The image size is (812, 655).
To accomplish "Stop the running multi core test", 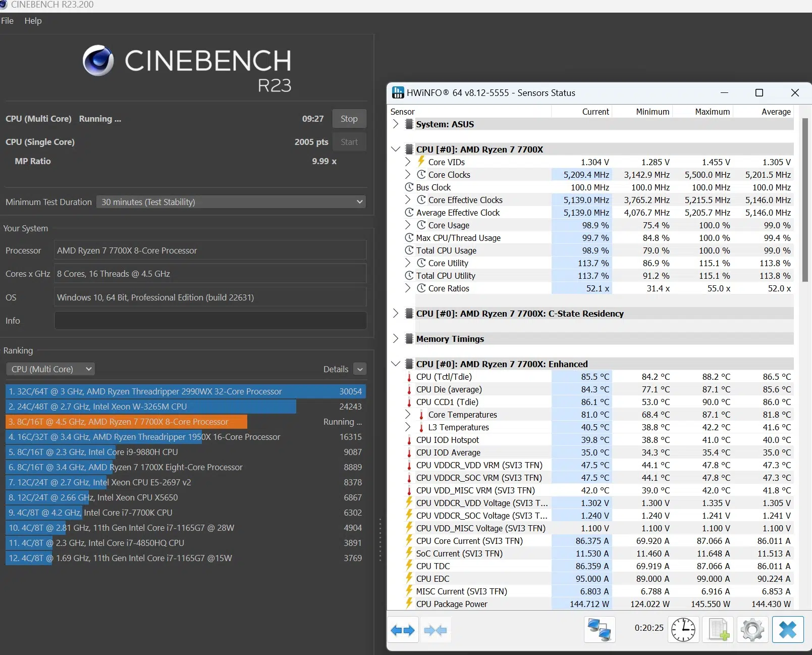I will tap(349, 119).
